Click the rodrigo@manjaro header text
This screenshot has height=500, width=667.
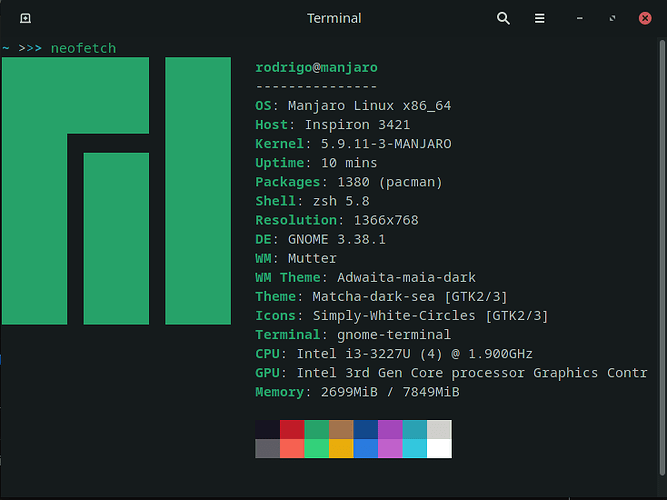pyautogui.click(x=316, y=67)
